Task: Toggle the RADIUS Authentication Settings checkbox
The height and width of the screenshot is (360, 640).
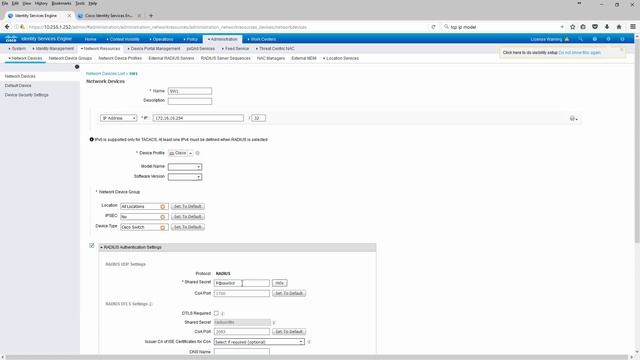Action: [92, 246]
